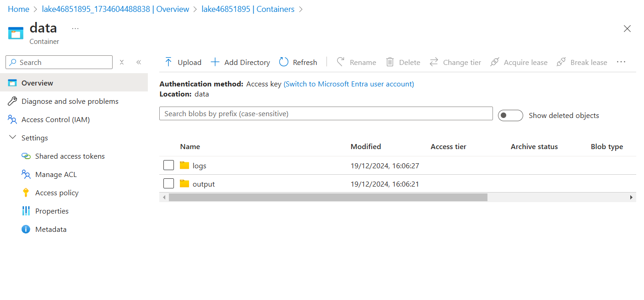Open the Containers breadcrumb link

(249, 9)
